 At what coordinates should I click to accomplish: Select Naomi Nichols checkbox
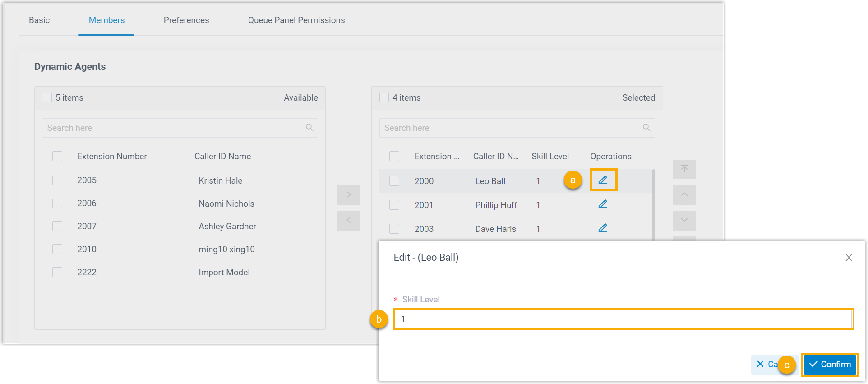point(57,204)
